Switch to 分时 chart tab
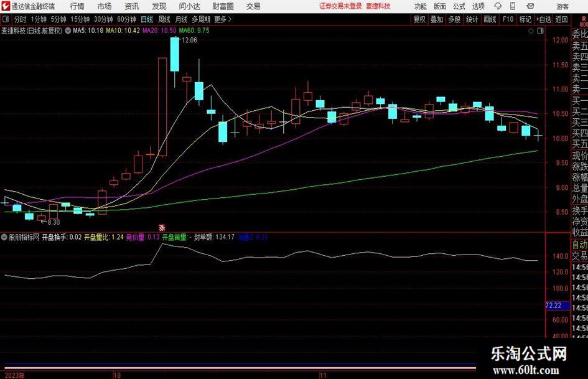 click(20, 19)
